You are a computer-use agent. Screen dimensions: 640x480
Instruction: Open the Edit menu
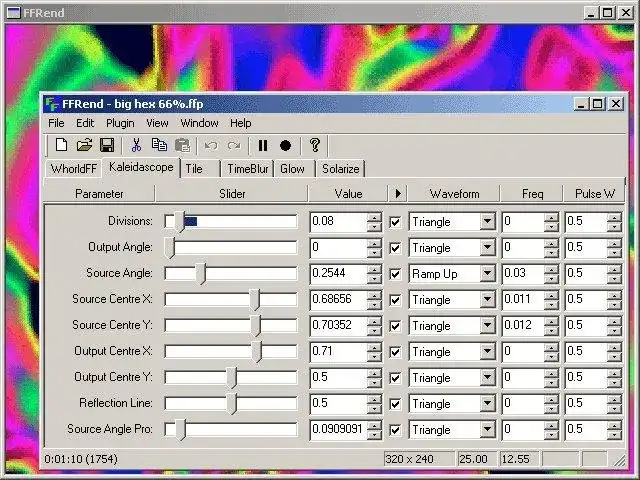[85, 123]
